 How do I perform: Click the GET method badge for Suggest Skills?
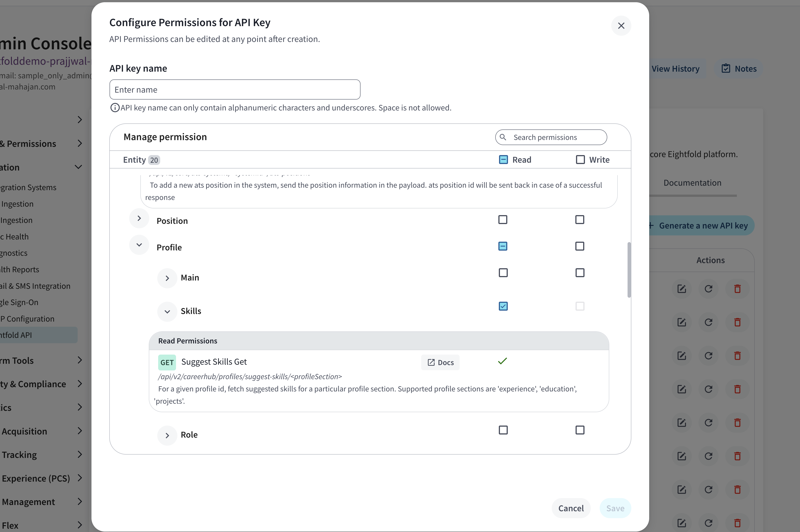click(x=167, y=362)
